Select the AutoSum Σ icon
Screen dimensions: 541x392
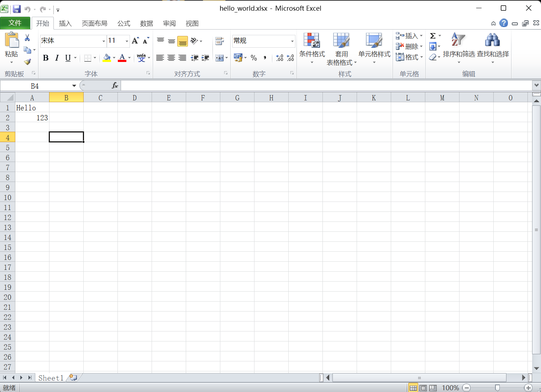(432, 36)
